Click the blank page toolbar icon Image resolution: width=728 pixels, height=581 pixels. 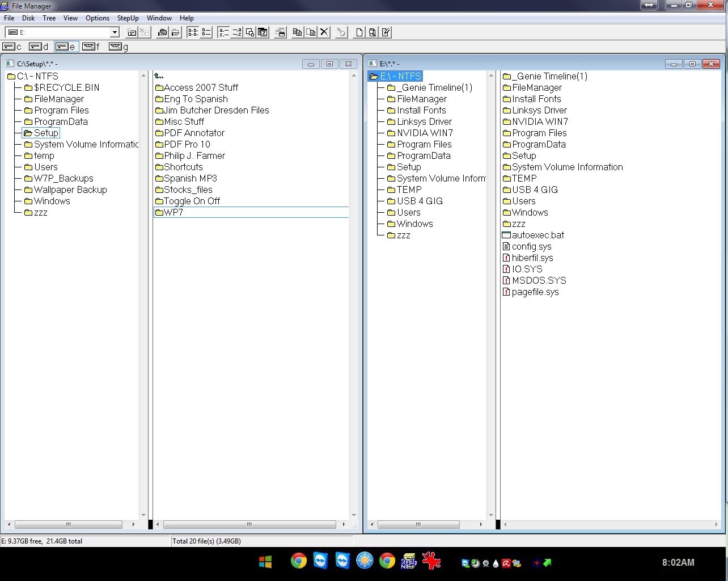coord(359,32)
